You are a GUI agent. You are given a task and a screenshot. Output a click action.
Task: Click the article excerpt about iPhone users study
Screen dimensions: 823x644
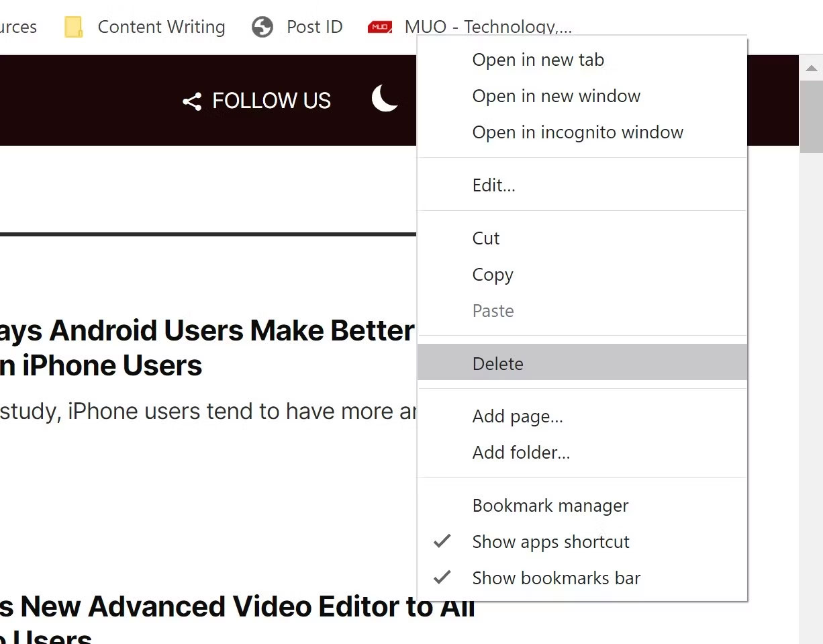[208, 411]
